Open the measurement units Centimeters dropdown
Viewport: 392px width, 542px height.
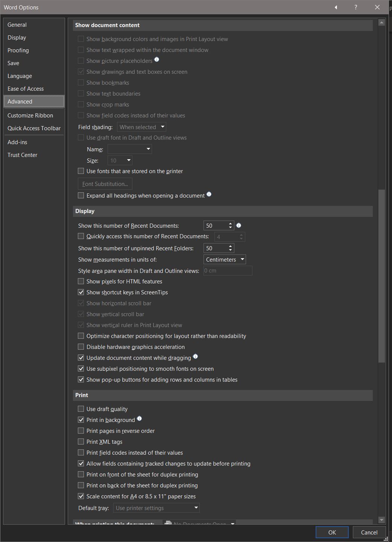[x=225, y=259]
